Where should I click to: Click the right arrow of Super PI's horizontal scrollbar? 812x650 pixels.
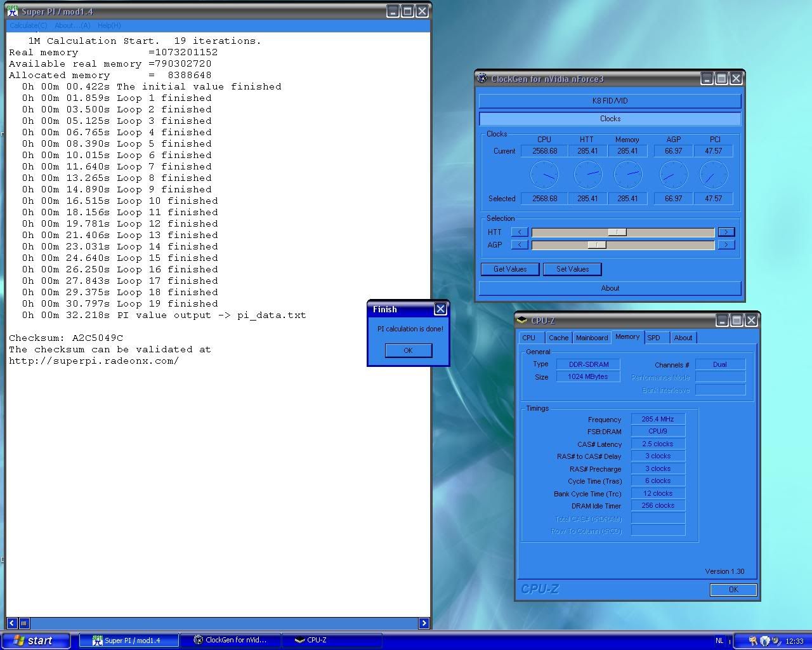coord(424,623)
